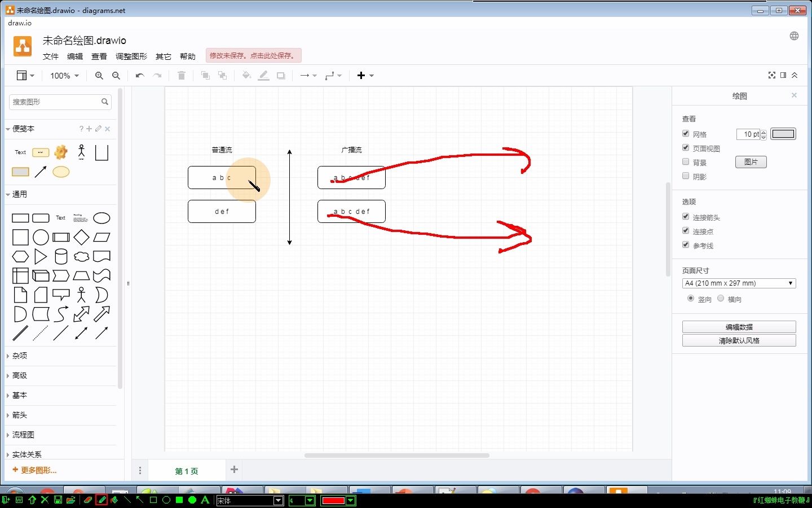Open the 编辑 menu
Image resolution: width=812 pixels, height=508 pixels.
(x=75, y=56)
